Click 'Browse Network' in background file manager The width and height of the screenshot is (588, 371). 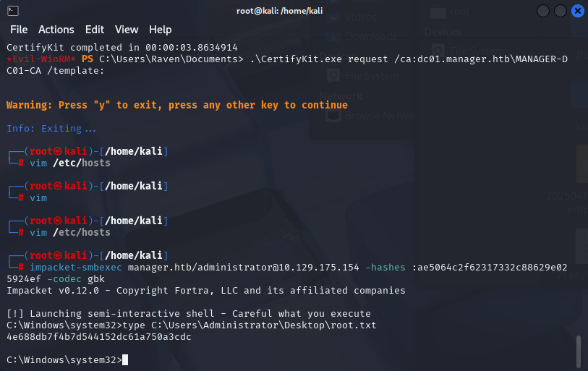[x=379, y=116]
